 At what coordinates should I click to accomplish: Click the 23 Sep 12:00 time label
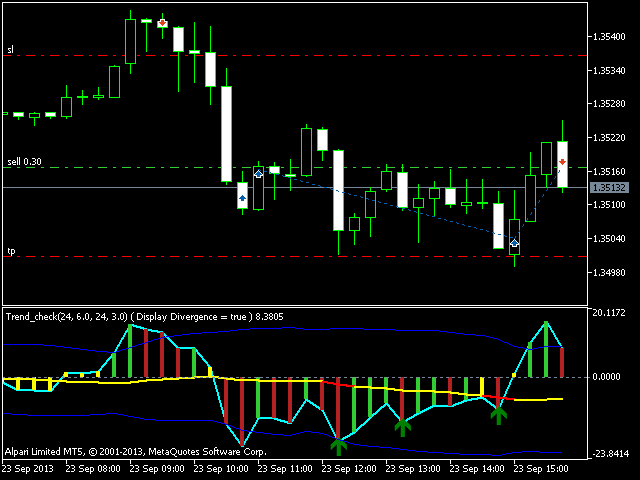point(349,469)
